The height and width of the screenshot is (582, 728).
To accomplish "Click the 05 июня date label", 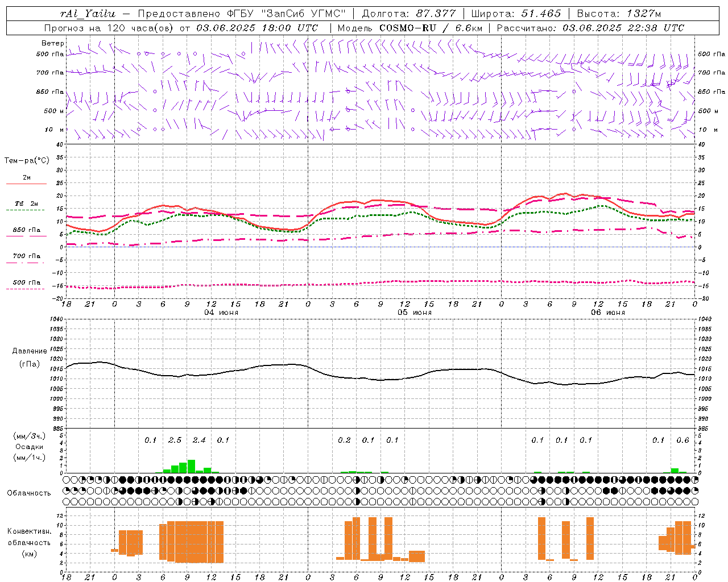I will 415,313.
